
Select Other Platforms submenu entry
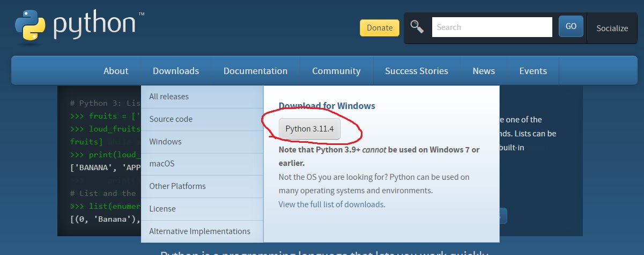(x=177, y=186)
